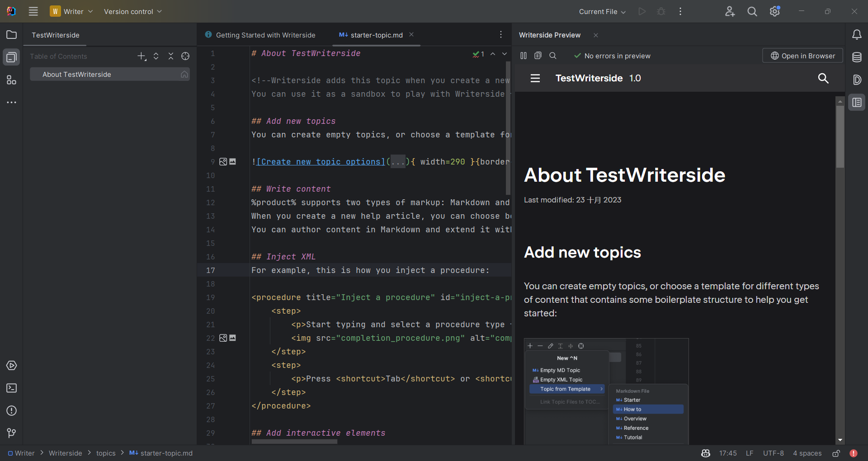
Task: Open the Project folder tool window
Action: tap(12, 35)
